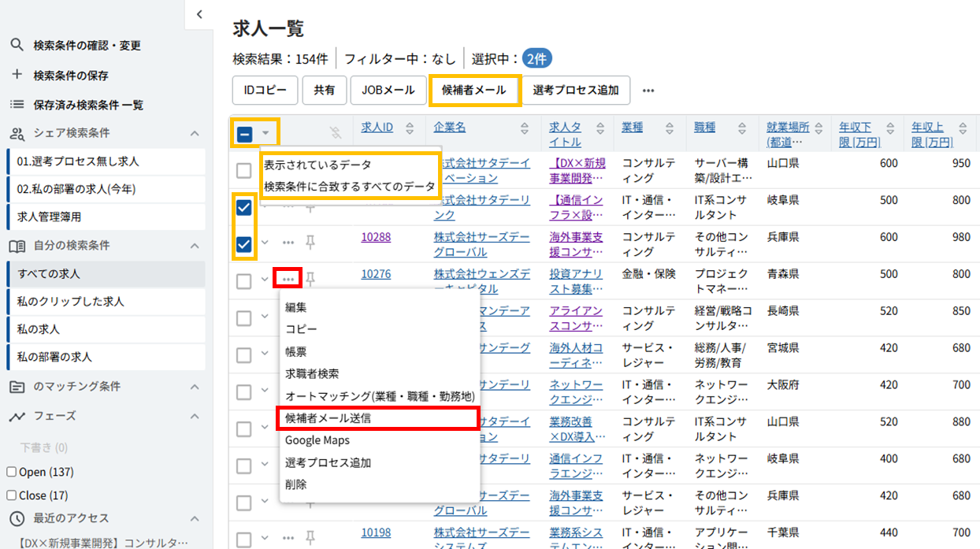Click the plus icon to save search conditions

click(x=17, y=75)
